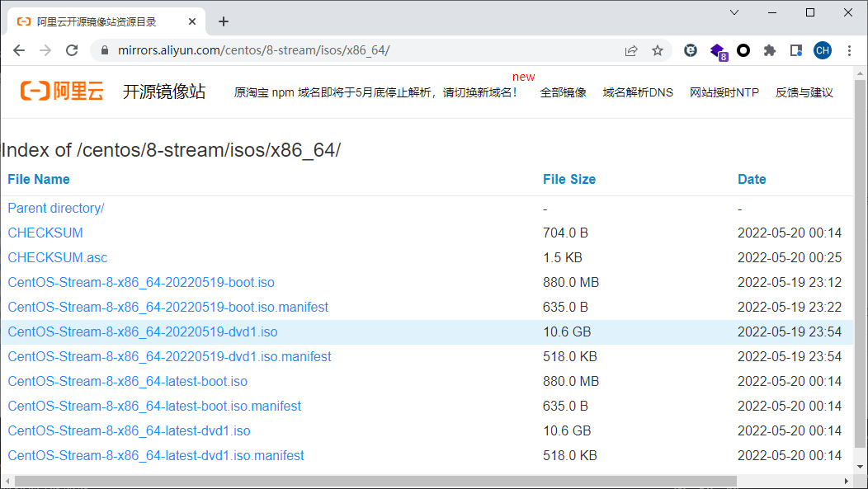Click the 704.0 B file size
The width and height of the screenshot is (868, 489).
pyautogui.click(x=565, y=233)
